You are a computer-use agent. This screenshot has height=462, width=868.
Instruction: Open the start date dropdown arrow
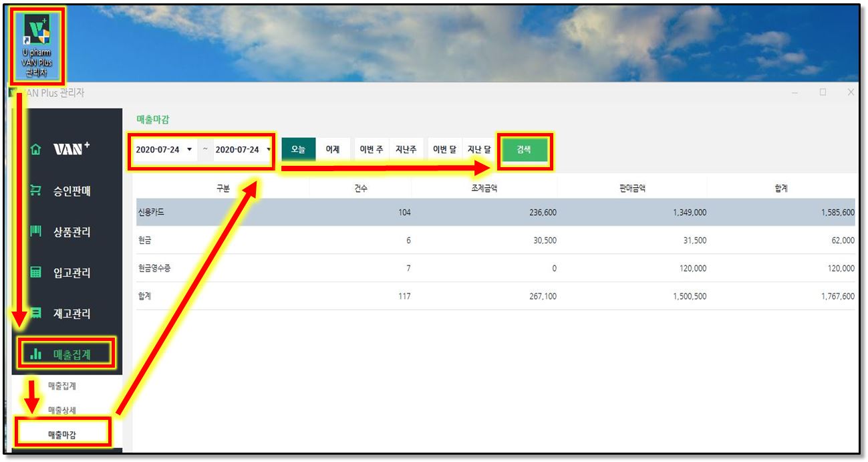tap(190, 150)
